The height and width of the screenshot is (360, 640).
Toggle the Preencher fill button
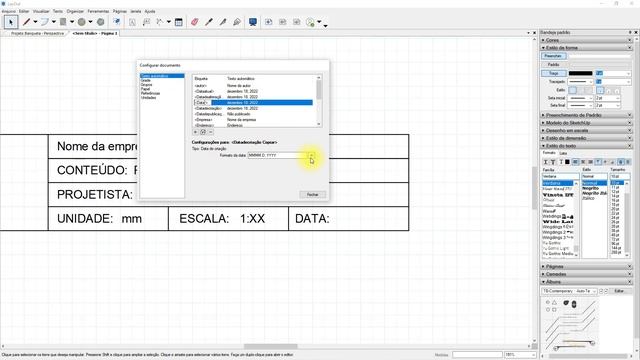(553, 56)
